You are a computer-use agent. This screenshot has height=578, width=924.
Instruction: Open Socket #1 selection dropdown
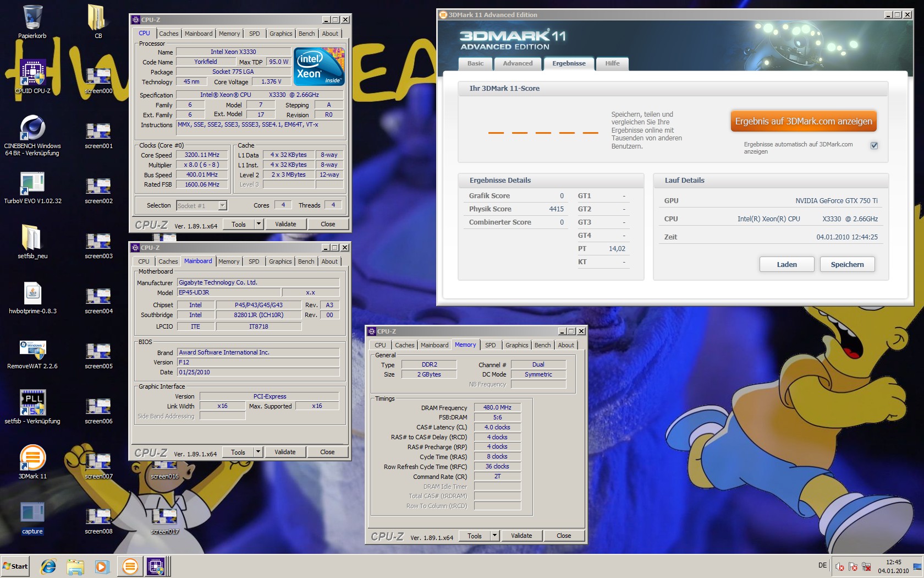click(x=202, y=205)
